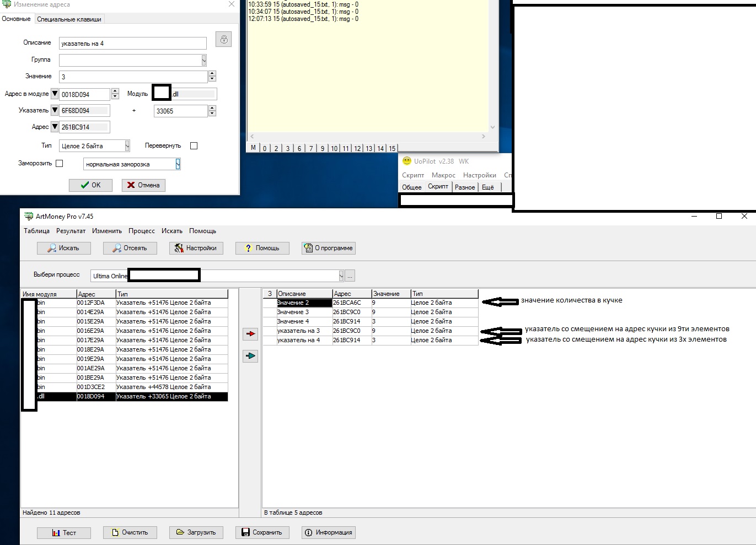Click the lock icon beside the description field

pyautogui.click(x=223, y=40)
